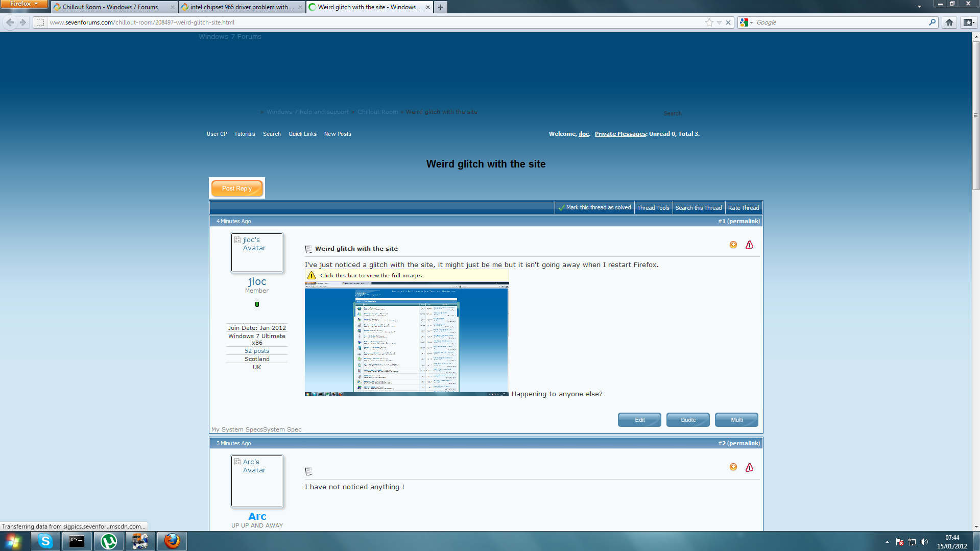Click the Post Reply button
The image size is (980, 551).
pos(237,188)
